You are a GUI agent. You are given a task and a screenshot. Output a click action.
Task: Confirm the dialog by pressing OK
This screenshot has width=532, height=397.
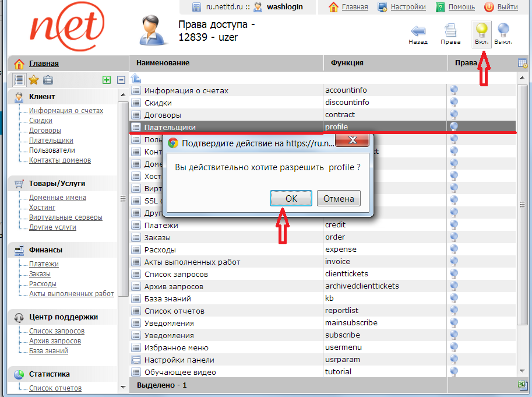(x=291, y=198)
